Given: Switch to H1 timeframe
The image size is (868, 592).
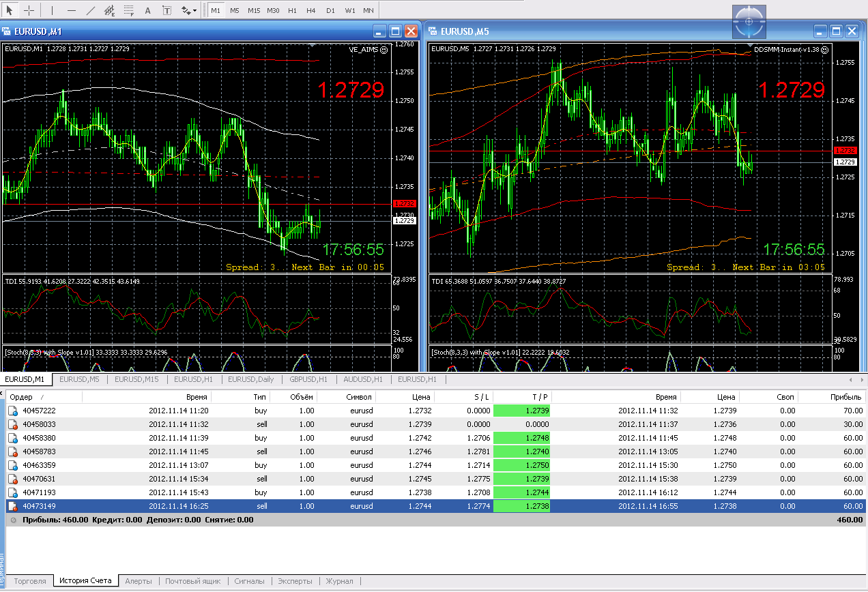Looking at the screenshot, I should pyautogui.click(x=292, y=10).
